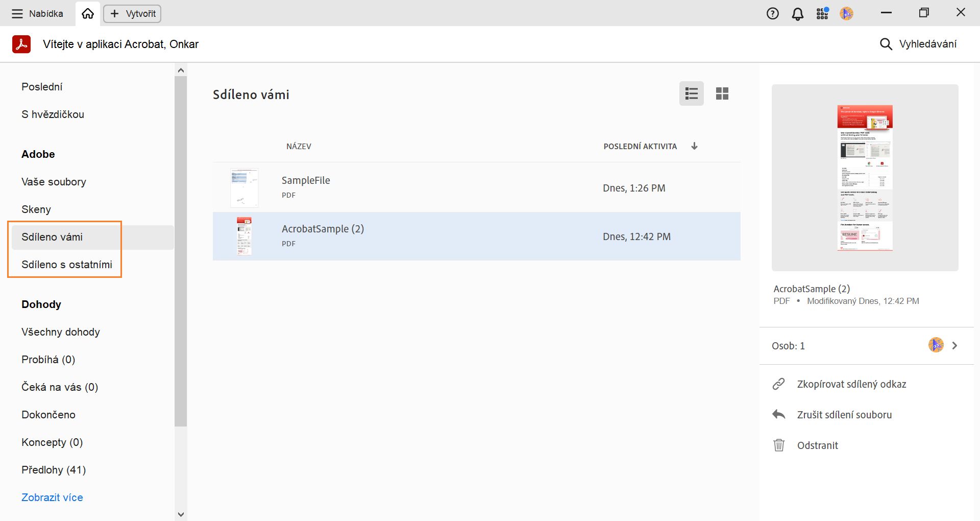980x521 pixels.
Task: Click the Zobrazit více link
Action: [52, 498]
